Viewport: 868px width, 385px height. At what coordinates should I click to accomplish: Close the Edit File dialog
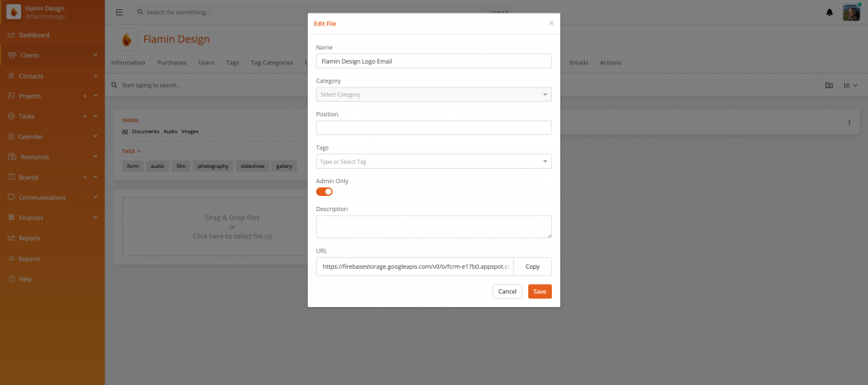[x=551, y=23]
